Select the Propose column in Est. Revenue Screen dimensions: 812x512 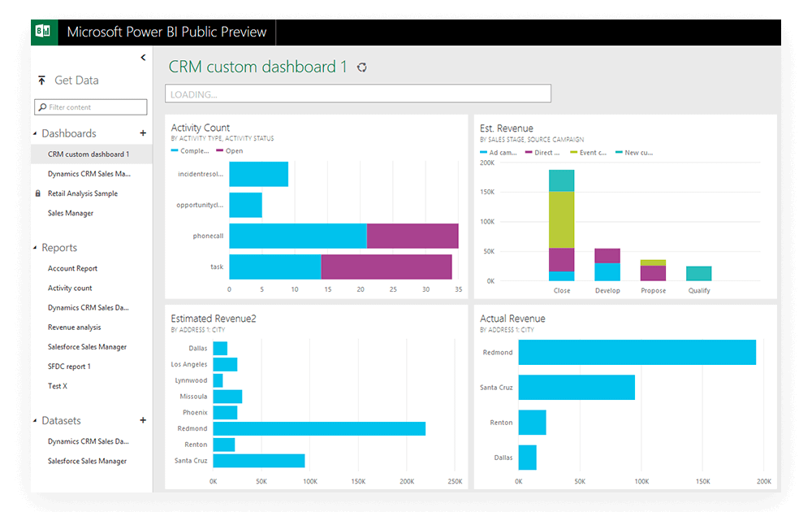click(653, 271)
